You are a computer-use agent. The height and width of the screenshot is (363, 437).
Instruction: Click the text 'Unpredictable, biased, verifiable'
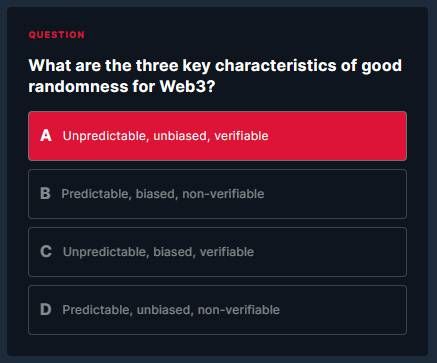click(x=158, y=252)
